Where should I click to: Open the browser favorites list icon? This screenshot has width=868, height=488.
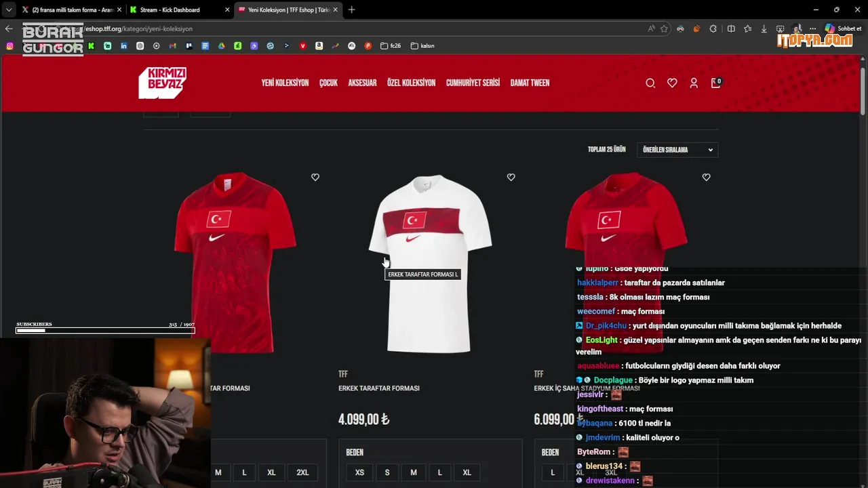point(747,28)
